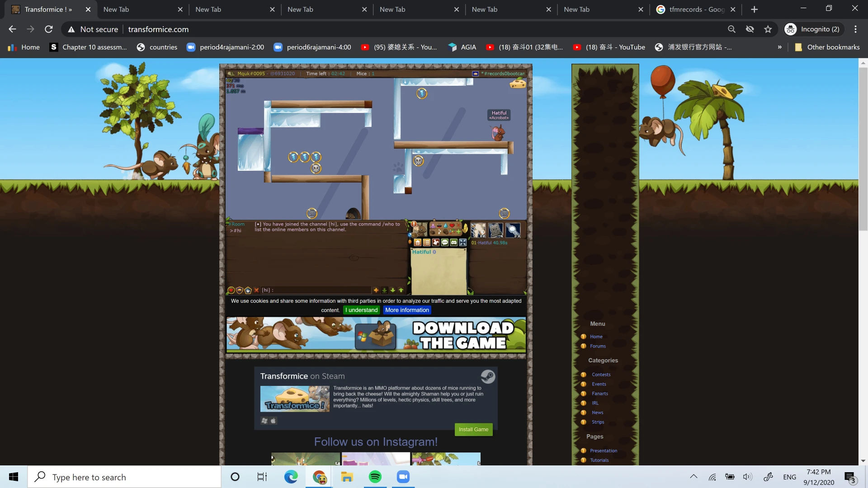Open the Discord icon in the game toolbar
This screenshot has height=488, width=868.
(454, 243)
